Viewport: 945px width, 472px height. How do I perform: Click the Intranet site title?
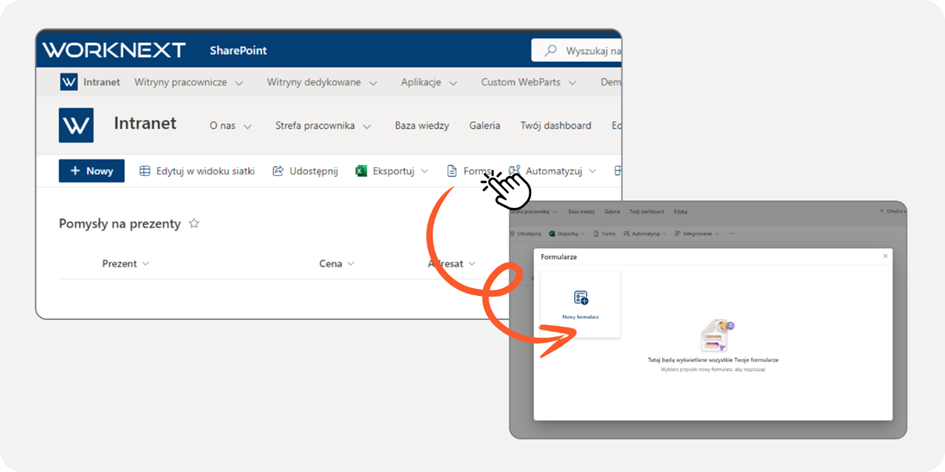point(145,124)
